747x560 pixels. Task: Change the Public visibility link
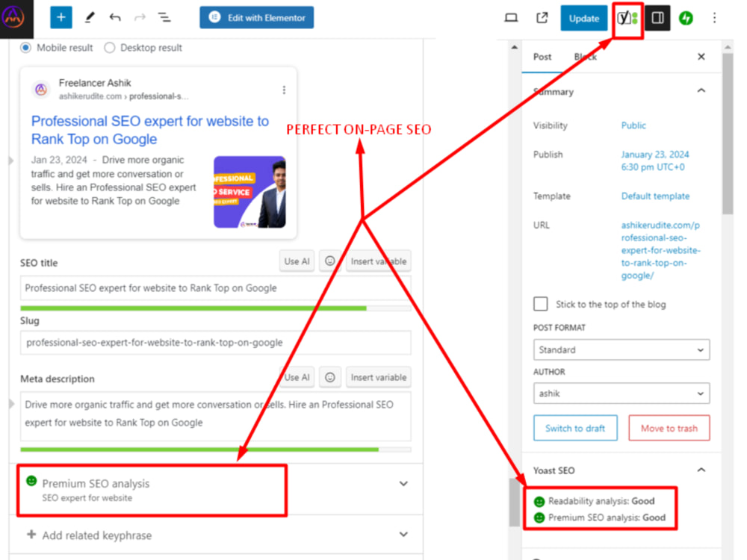tap(633, 125)
